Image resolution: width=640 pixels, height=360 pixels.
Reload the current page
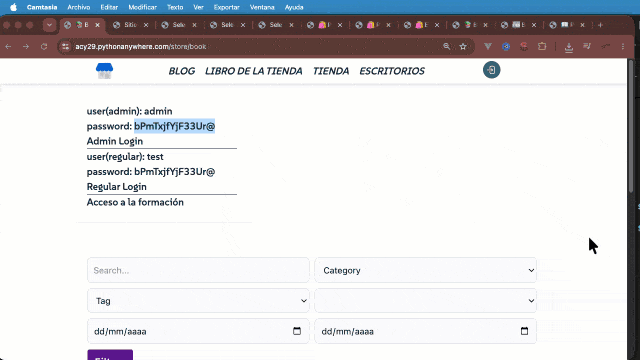(x=44, y=47)
